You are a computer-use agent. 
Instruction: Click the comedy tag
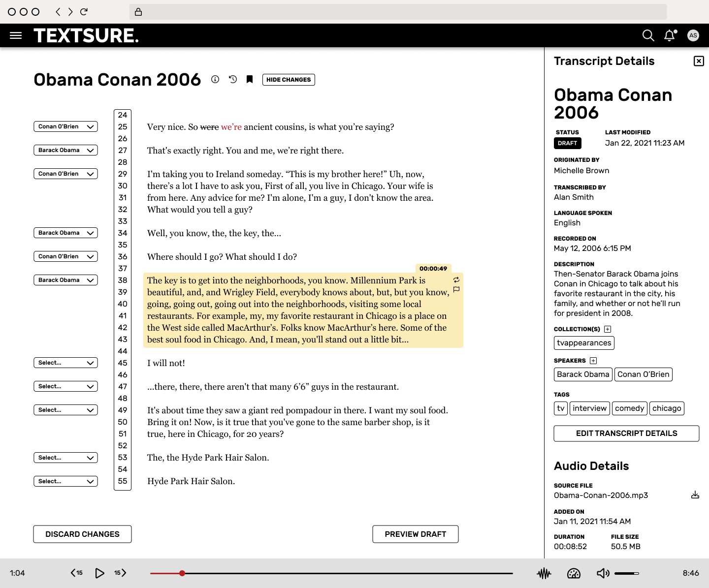[630, 408]
